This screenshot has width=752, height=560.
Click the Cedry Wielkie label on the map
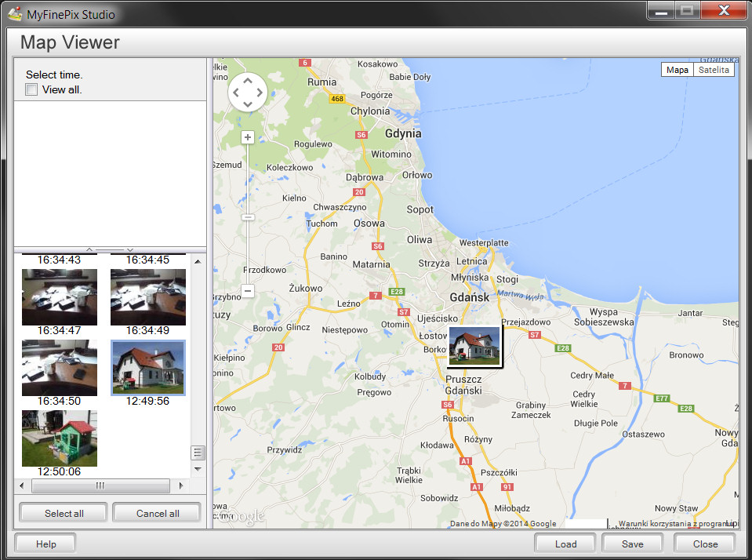(584, 398)
